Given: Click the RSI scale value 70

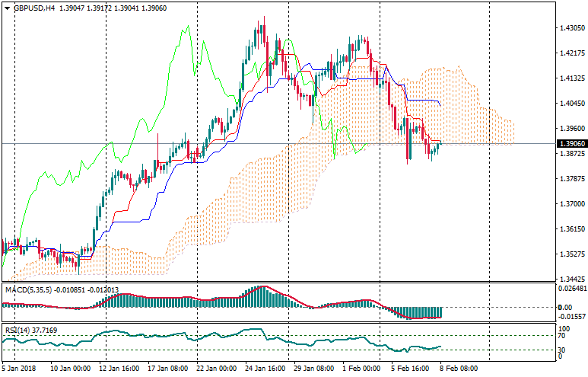Looking at the screenshot, I should tap(563, 336).
